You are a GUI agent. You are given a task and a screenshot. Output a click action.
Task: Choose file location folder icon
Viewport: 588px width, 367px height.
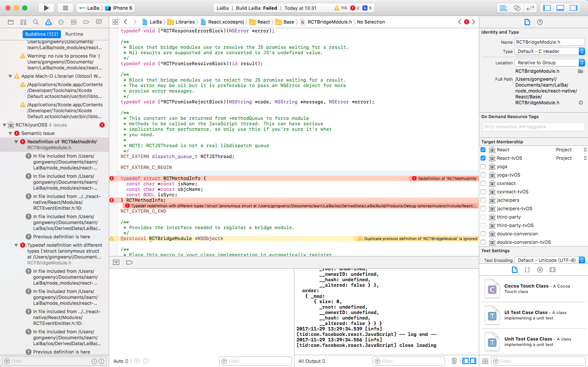[580, 71]
